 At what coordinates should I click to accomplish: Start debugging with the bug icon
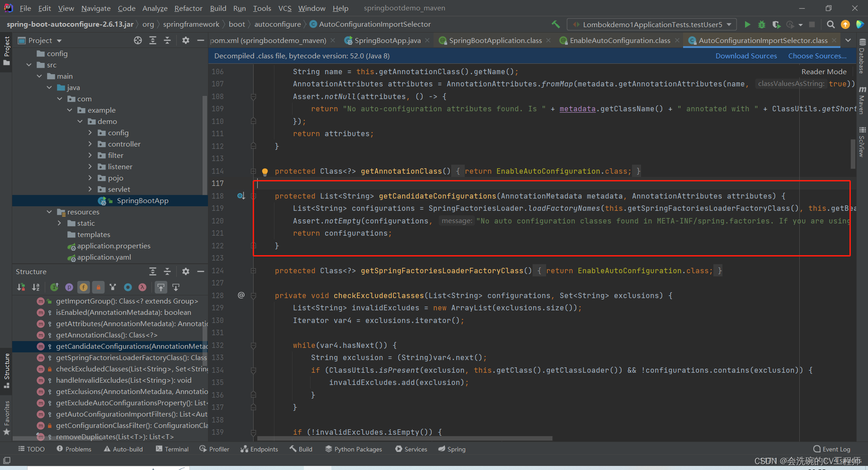tap(762, 24)
